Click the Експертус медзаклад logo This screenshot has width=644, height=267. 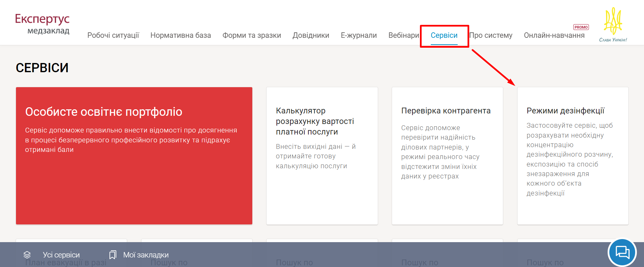[x=43, y=24]
